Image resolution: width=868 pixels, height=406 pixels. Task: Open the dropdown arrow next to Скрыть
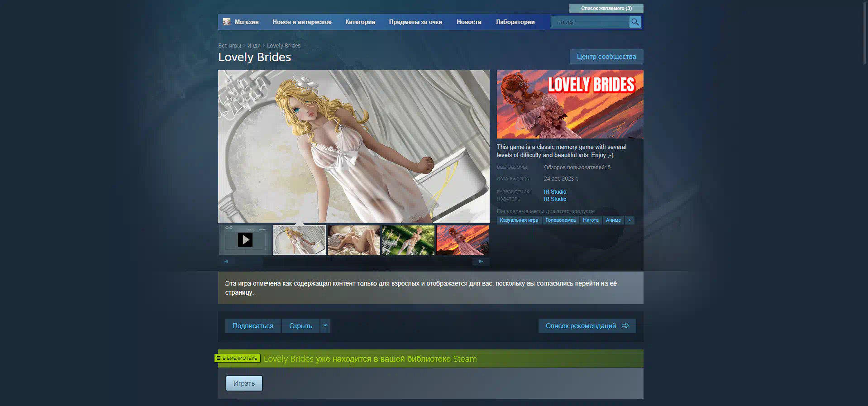point(325,326)
